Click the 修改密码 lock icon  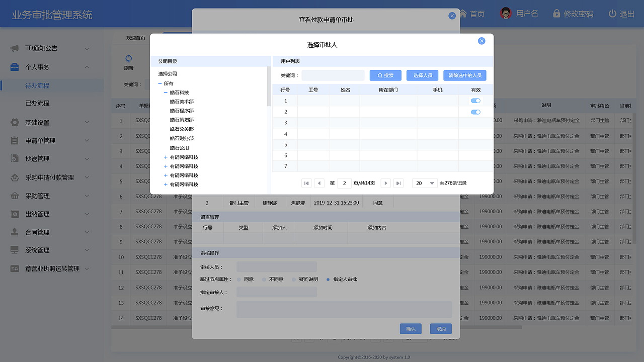pyautogui.click(x=556, y=14)
